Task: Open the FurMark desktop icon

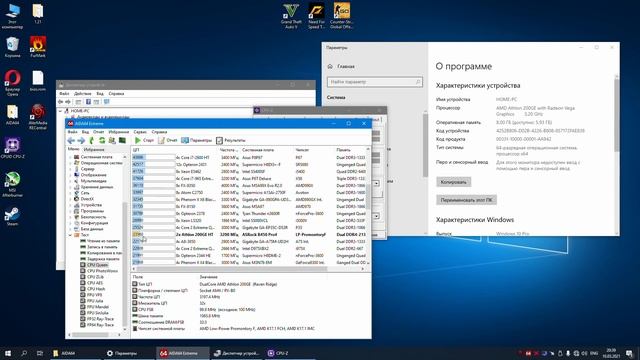Action: (38, 47)
